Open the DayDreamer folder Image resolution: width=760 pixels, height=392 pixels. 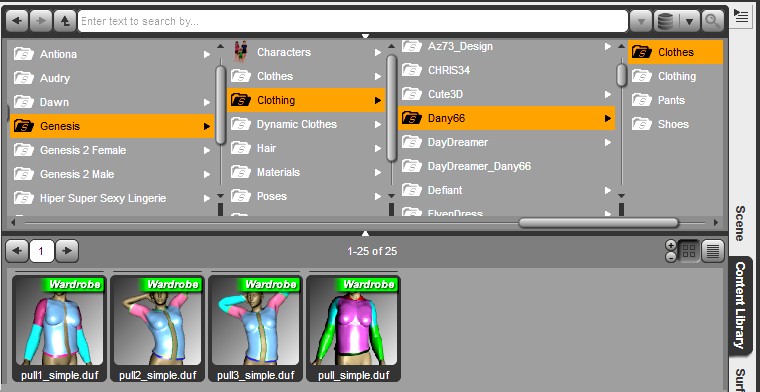pyautogui.click(x=507, y=142)
